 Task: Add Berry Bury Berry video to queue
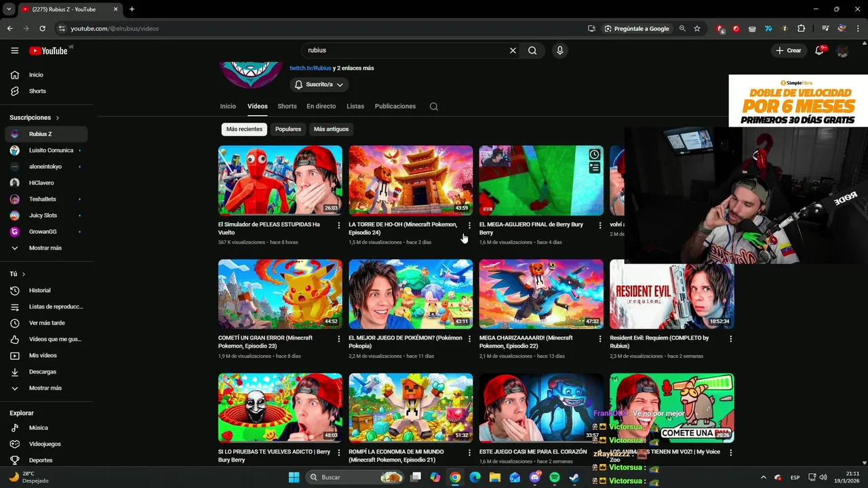coord(594,167)
